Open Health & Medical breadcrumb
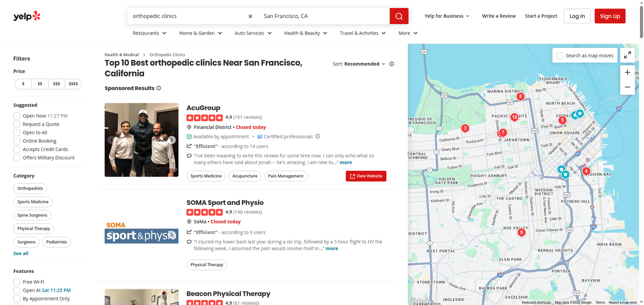 coord(122,55)
